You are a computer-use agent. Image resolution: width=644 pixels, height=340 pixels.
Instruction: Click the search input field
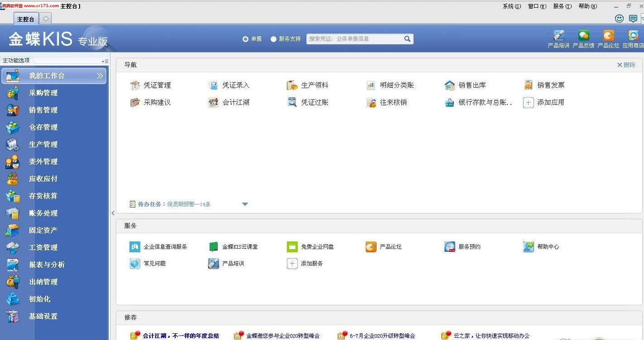pyautogui.click(x=355, y=39)
